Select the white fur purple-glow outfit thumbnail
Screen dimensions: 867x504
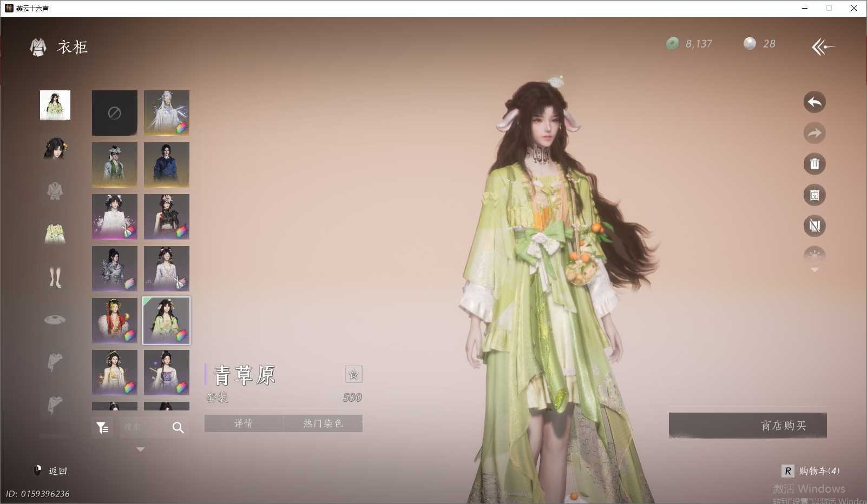pos(115,217)
